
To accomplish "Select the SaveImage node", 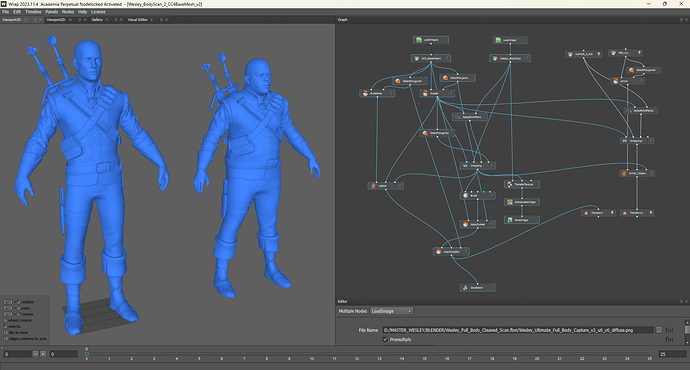I will pyautogui.click(x=522, y=220).
